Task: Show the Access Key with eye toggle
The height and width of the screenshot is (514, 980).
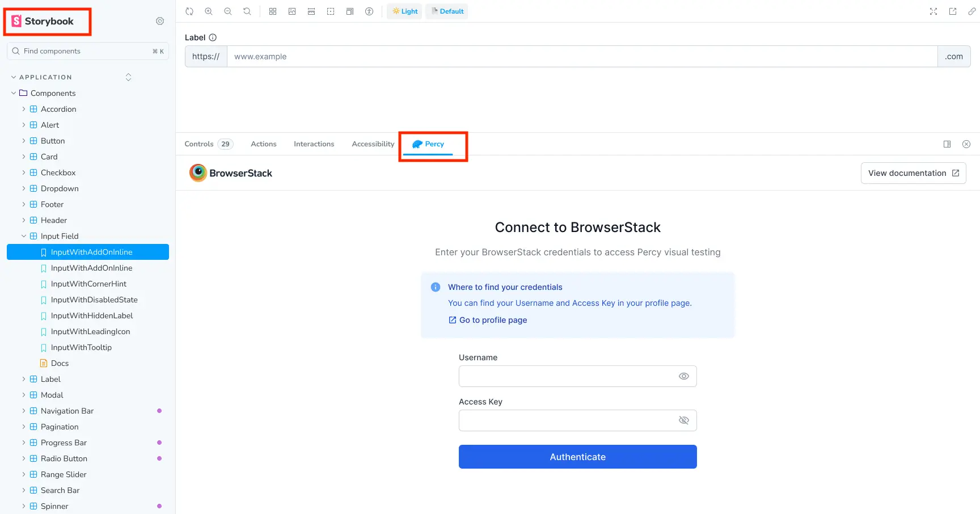Action: (x=683, y=420)
